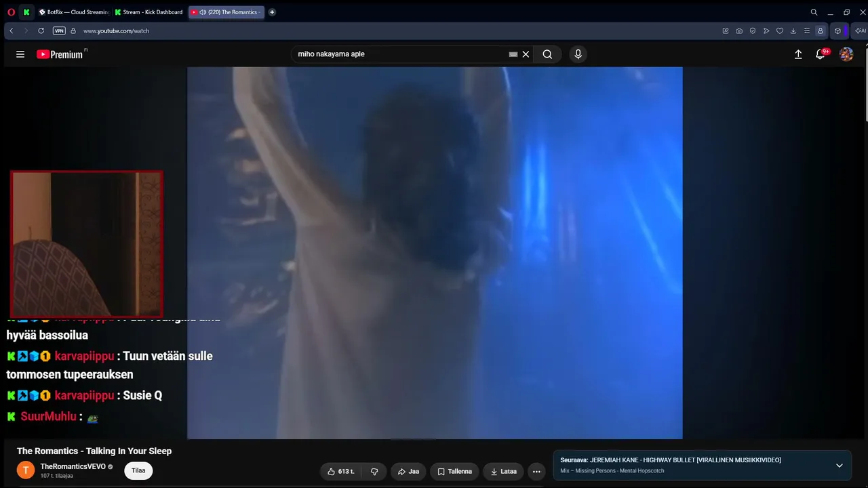Screen dimensions: 868x488
Task: Click the up-next title JEREMIAH KANE - HIGHWAY BULLET
Action: point(685,460)
